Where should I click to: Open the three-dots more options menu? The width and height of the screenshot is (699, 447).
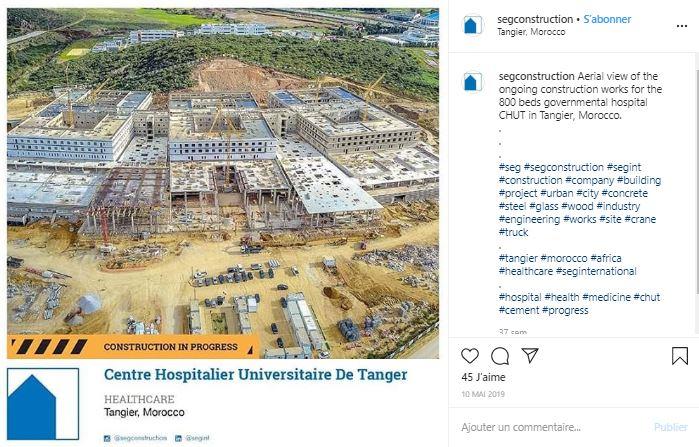682,26
